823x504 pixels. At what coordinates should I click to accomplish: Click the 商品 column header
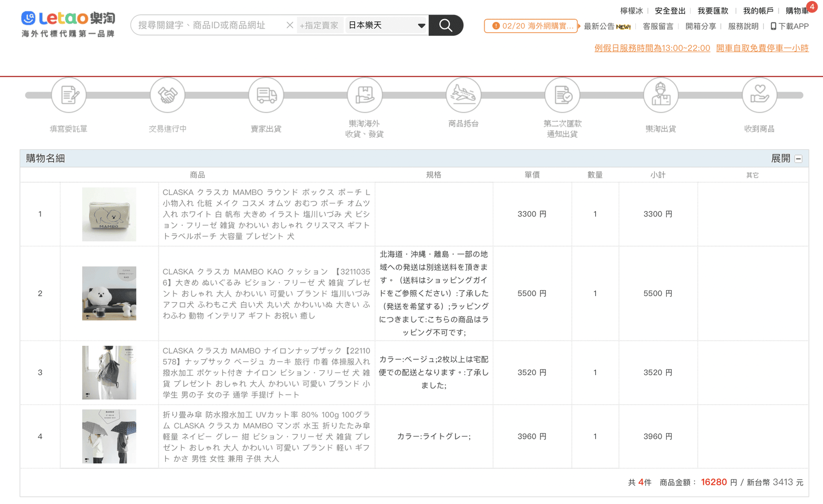(198, 175)
